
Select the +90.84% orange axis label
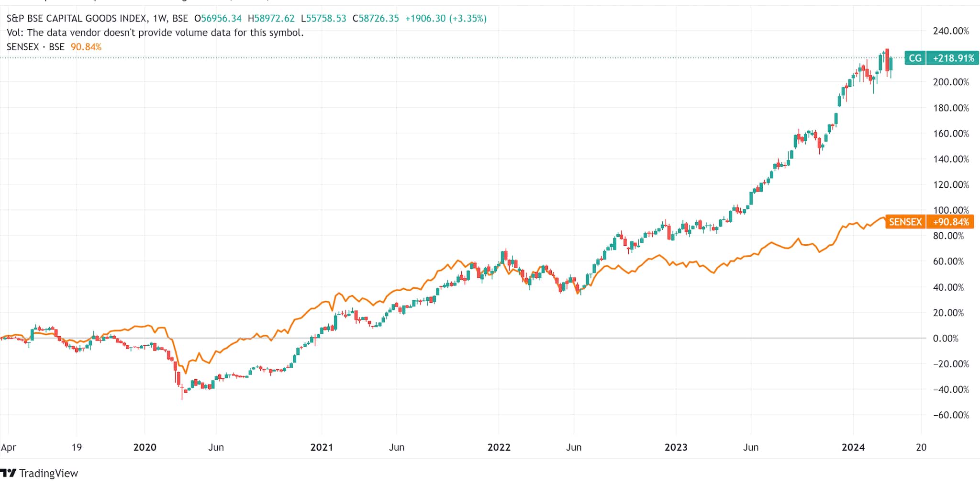click(950, 222)
